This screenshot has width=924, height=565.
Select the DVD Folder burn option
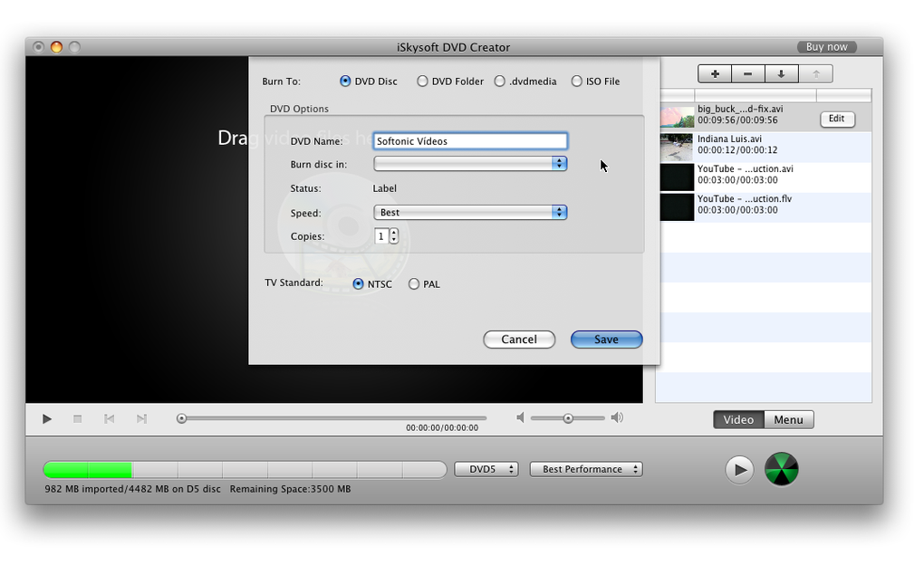pos(422,81)
